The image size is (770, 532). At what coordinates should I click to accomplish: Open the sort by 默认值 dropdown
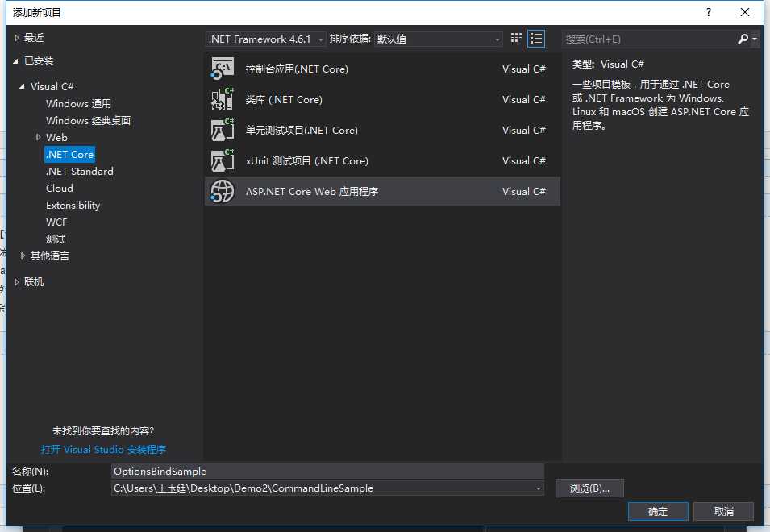[438, 39]
